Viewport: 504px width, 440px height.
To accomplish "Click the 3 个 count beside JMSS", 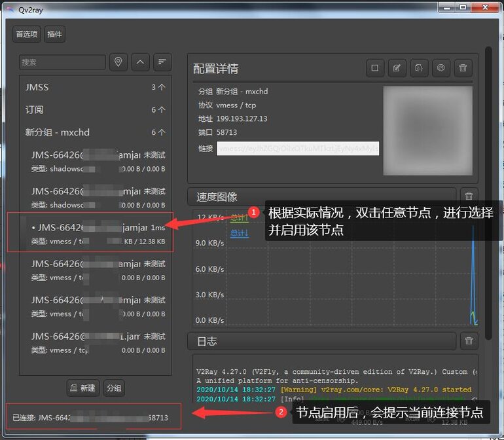I will (158, 87).
